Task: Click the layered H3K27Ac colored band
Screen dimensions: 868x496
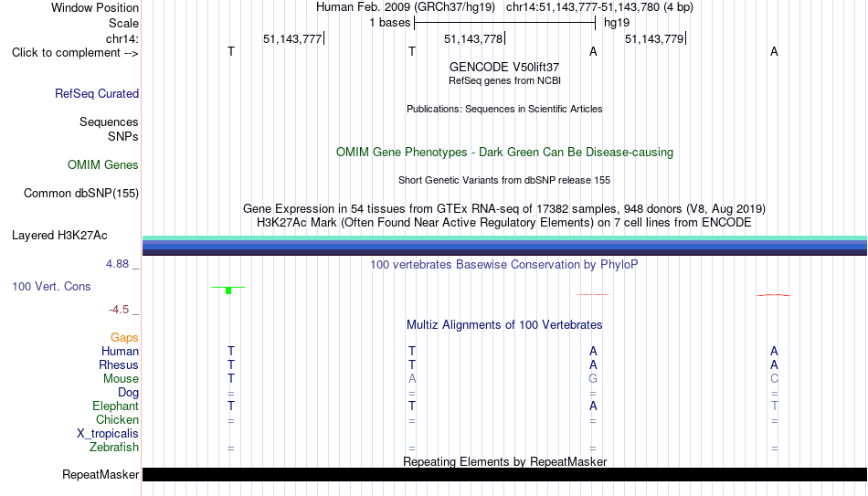Action: [504, 245]
